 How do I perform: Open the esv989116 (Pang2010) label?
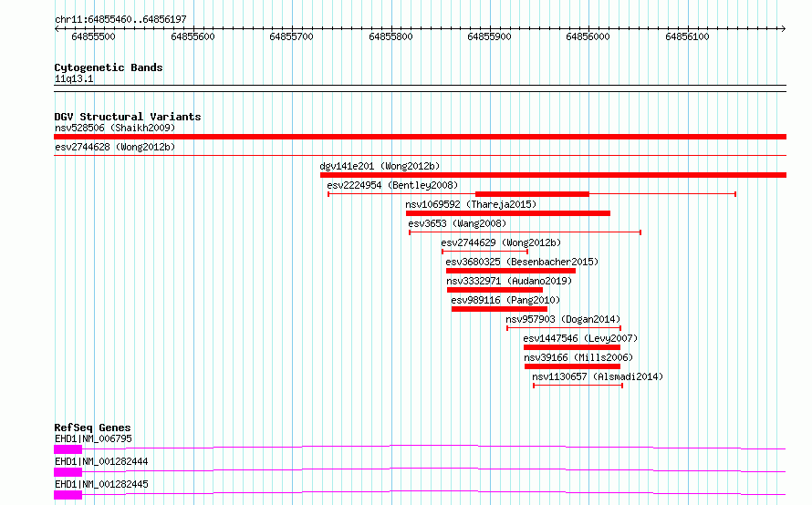505,300
